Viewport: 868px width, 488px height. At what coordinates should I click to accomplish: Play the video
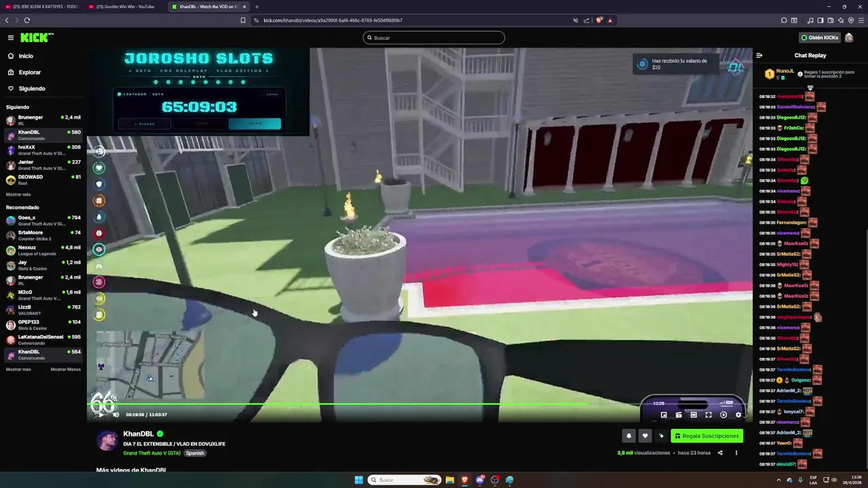[102, 415]
